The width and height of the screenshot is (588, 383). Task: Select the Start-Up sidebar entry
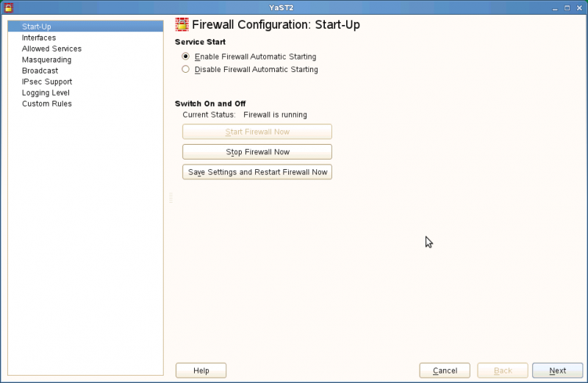tap(85, 26)
